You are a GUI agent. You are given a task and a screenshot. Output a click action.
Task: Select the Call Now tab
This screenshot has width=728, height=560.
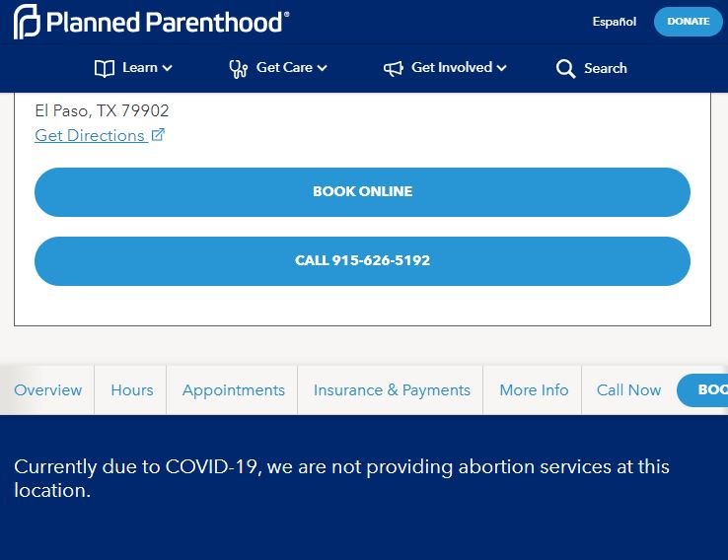coord(628,389)
